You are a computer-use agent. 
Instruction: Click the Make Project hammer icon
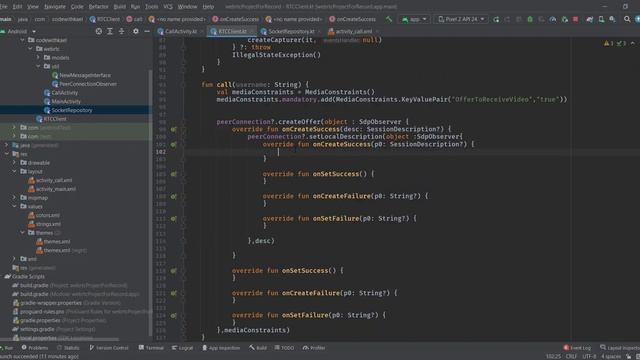(389, 19)
